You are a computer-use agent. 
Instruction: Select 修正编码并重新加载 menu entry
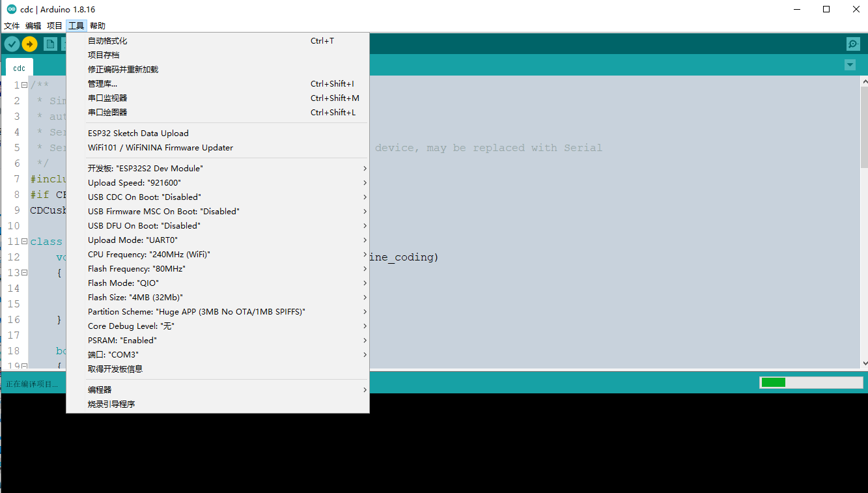tap(217, 70)
